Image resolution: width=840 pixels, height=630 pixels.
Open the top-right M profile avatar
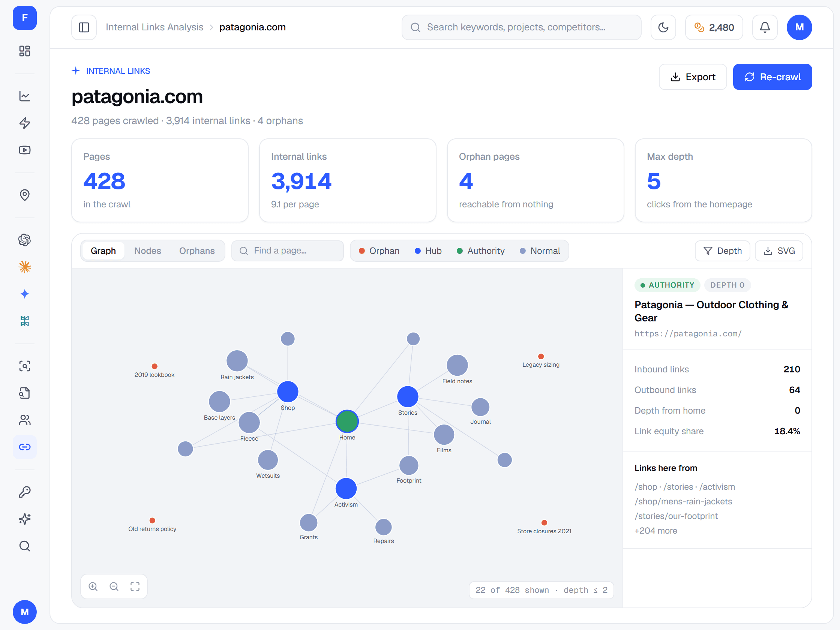(x=799, y=27)
